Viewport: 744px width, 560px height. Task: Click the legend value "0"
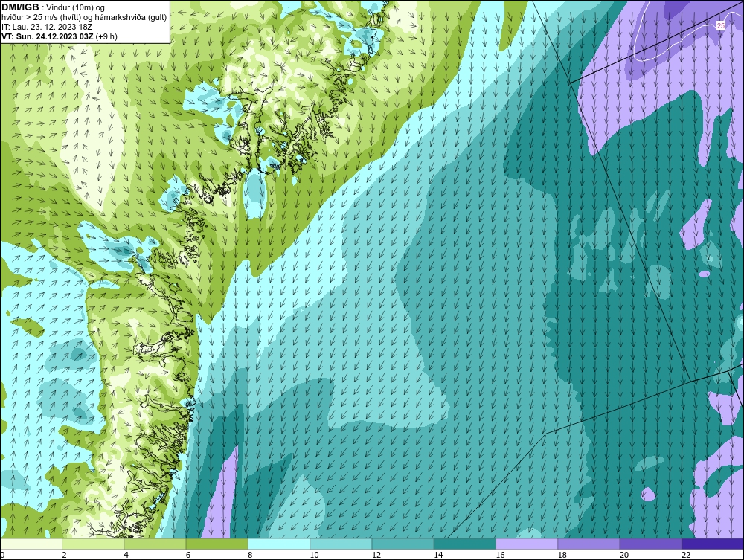click(2, 555)
